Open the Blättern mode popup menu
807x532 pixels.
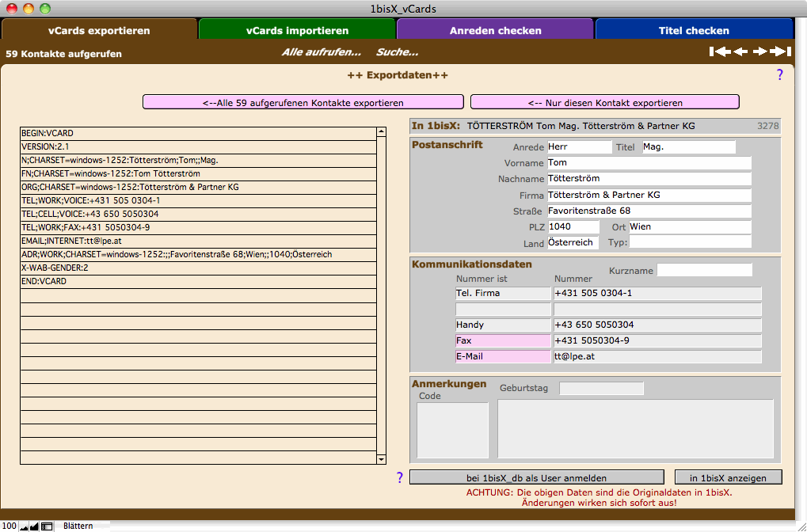pos(79,526)
